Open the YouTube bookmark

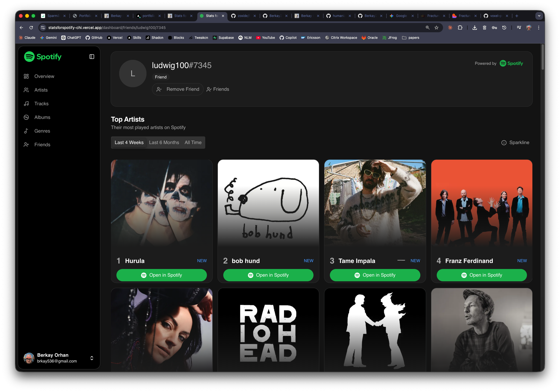pyautogui.click(x=265, y=38)
